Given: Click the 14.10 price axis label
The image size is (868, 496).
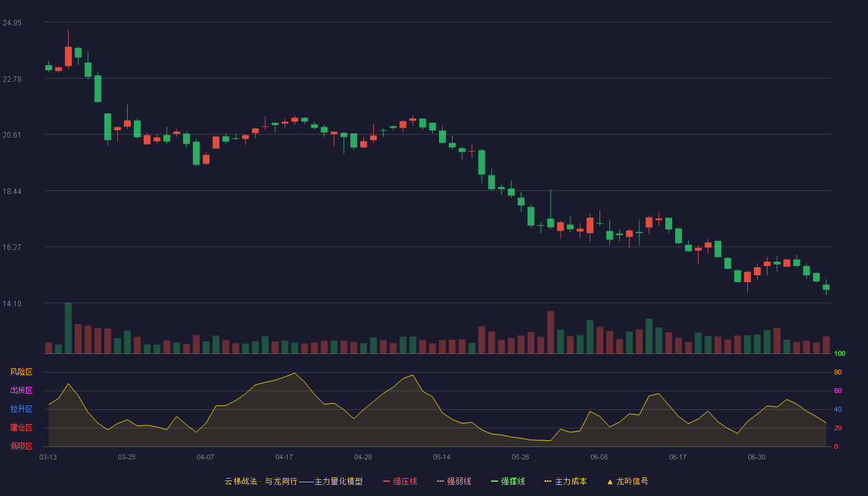Looking at the screenshot, I should tap(12, 303).
